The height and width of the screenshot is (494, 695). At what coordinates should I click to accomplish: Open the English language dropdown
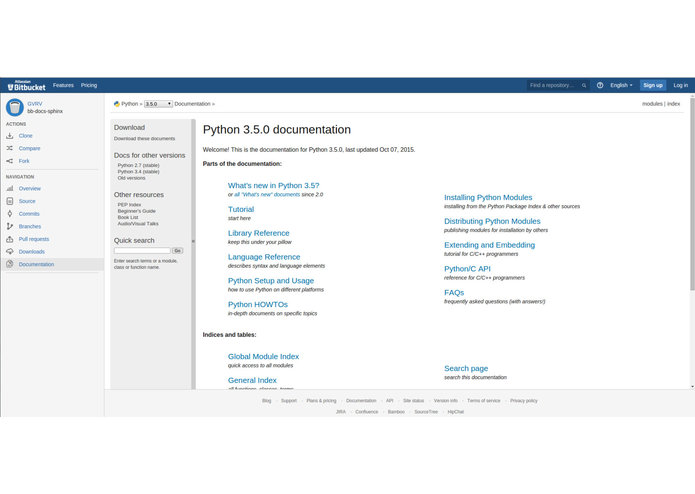pyautogui.click(x=621, y=86)
